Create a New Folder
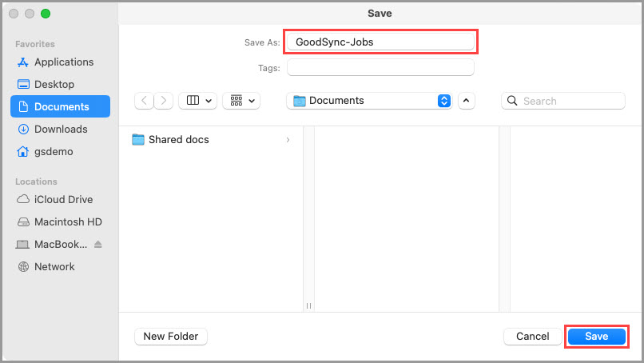The height and width of the screenshot is (363, 644). pos(171,337)
